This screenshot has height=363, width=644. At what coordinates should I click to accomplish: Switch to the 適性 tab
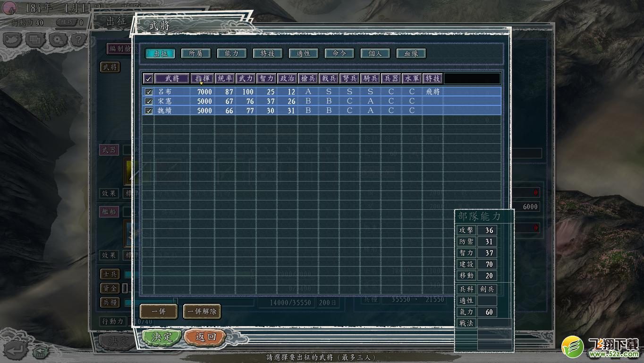point(304,53)
